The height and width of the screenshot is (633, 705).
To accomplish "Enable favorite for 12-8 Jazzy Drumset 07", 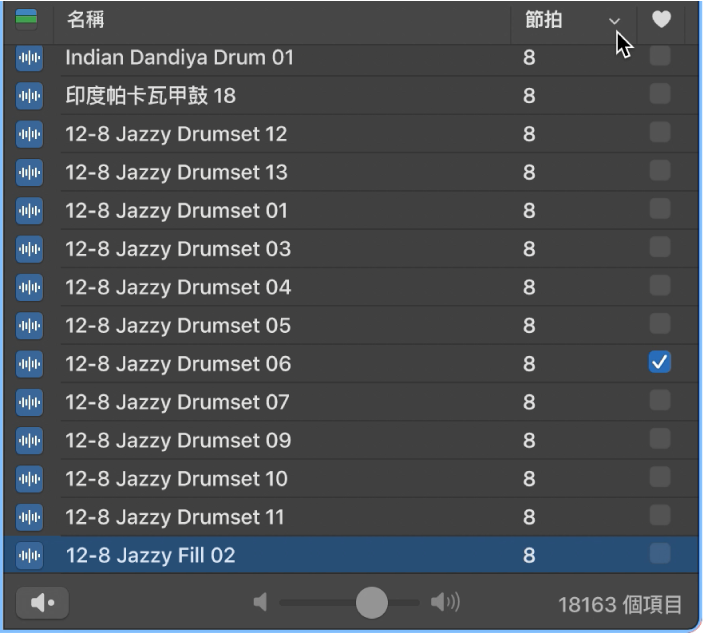I will pos(660,400).
